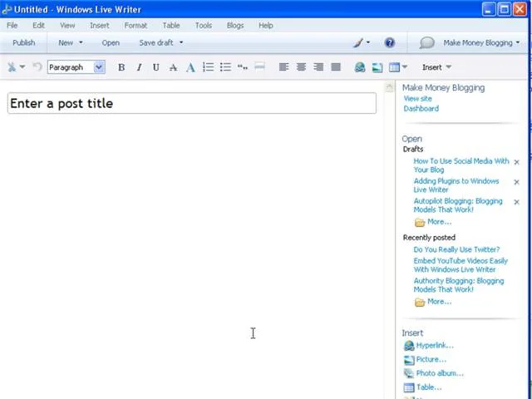Expand the Save draft dropdown arrow
The height and width of the screenshot is (399, 532).
[181, 42]
